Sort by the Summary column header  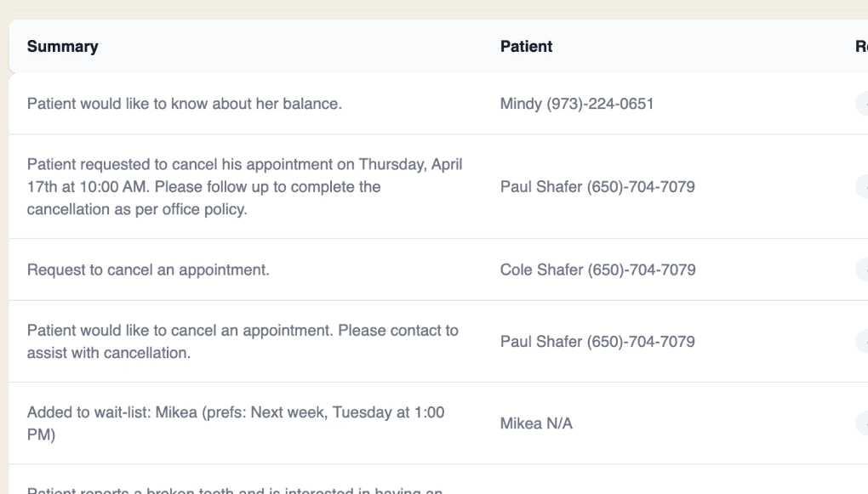(x=63, y=47)
